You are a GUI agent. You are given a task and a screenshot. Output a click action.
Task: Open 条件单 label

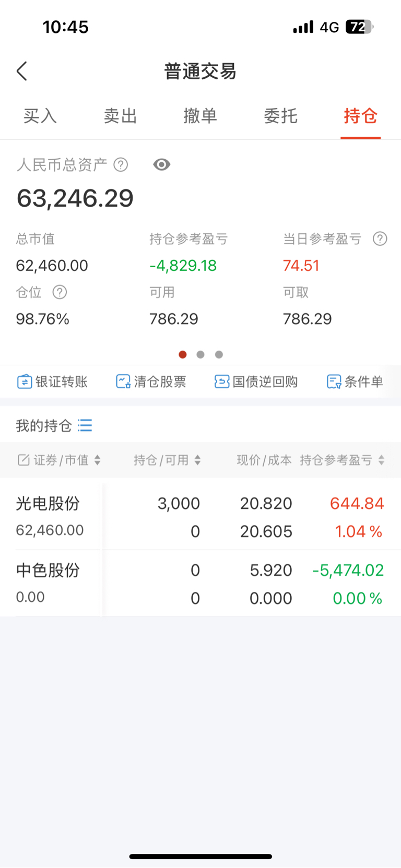pos(364,382)
